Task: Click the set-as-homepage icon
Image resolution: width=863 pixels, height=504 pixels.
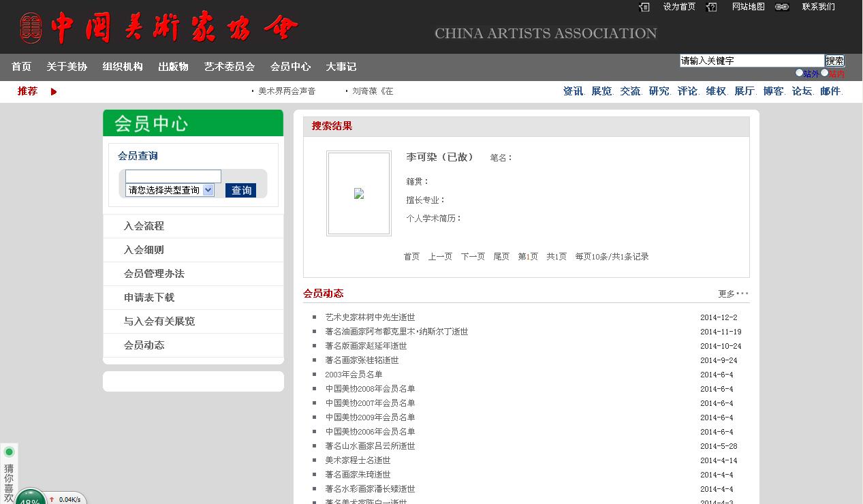Action: [644, 7]
